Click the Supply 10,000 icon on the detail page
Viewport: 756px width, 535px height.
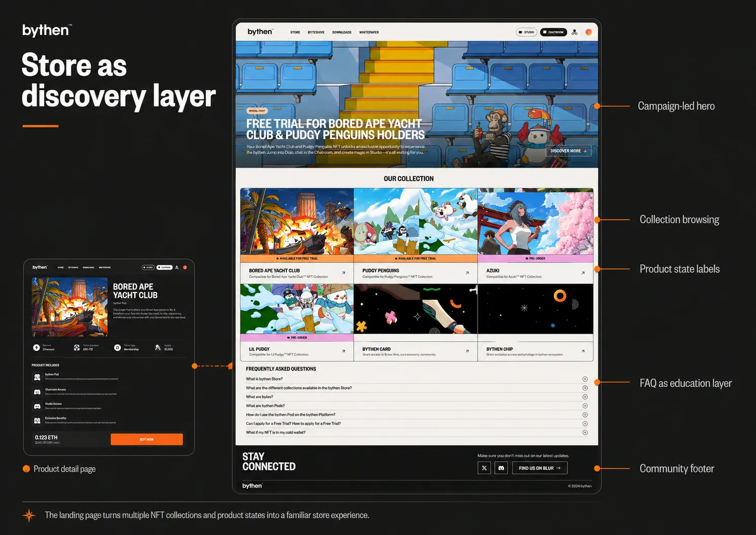pos(158,347)
